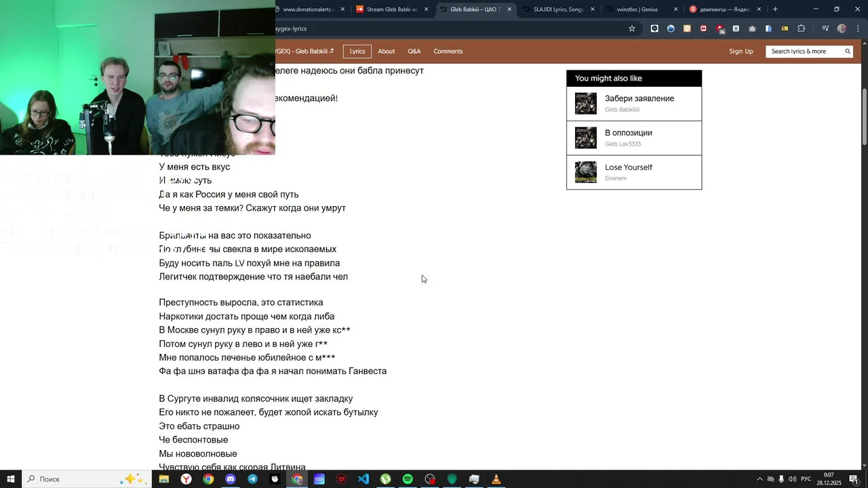Viewport: 868px width, 488px height.
Task: Switch to the Stream Gleb Babki tab
Action: click(x=391, y=9)
